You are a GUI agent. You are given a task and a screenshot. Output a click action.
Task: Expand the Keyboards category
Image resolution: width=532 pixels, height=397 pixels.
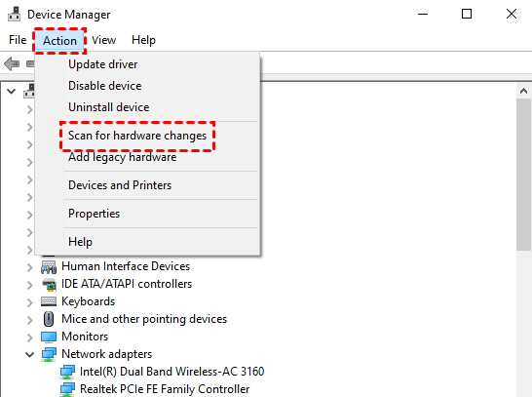[30, 302]
